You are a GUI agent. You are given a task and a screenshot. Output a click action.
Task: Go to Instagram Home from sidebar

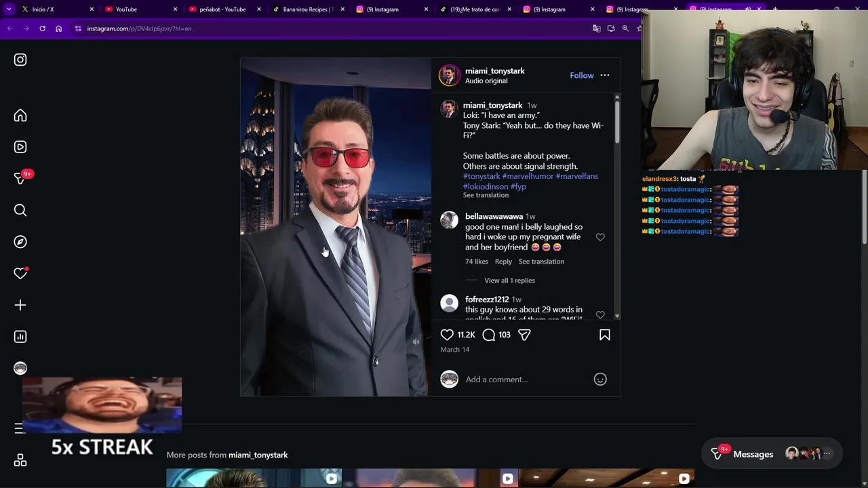click(20, 116)
